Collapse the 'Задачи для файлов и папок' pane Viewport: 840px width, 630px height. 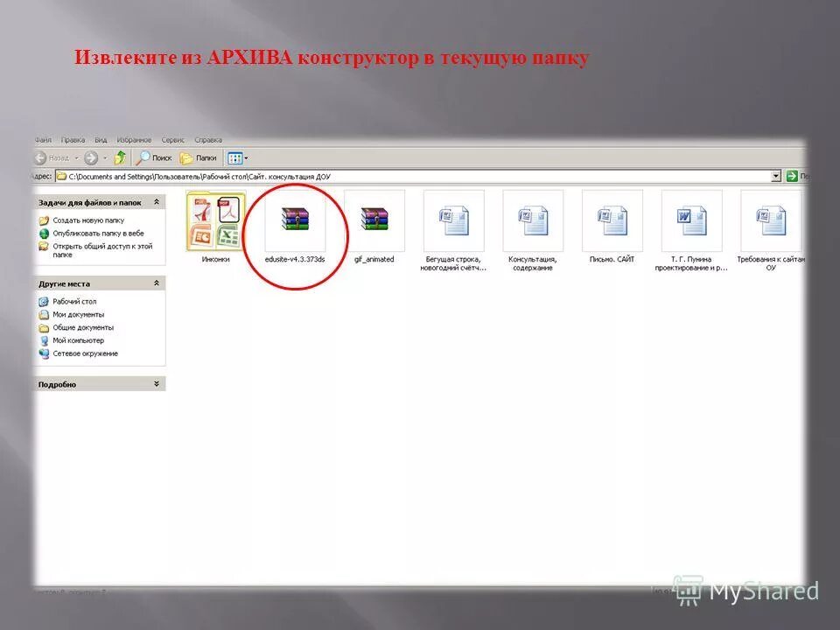tap(155, 203)
